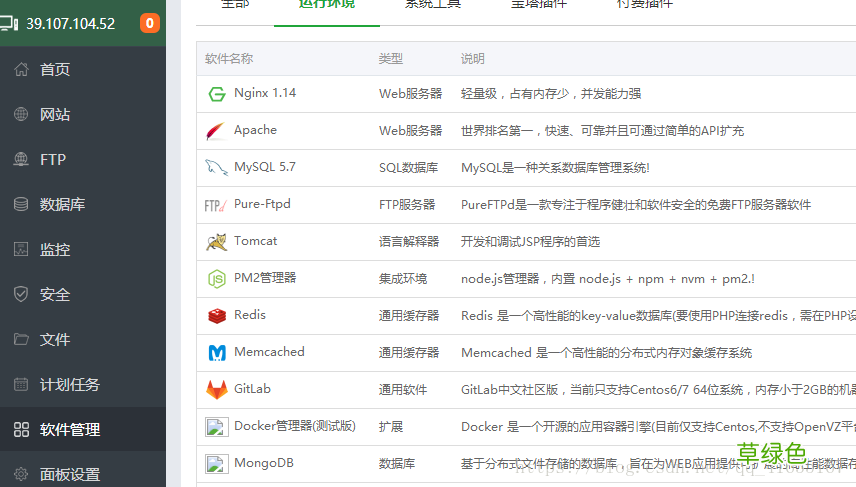
Task: Switch to the 全部 tab
Action: click(x=235, y=4)
